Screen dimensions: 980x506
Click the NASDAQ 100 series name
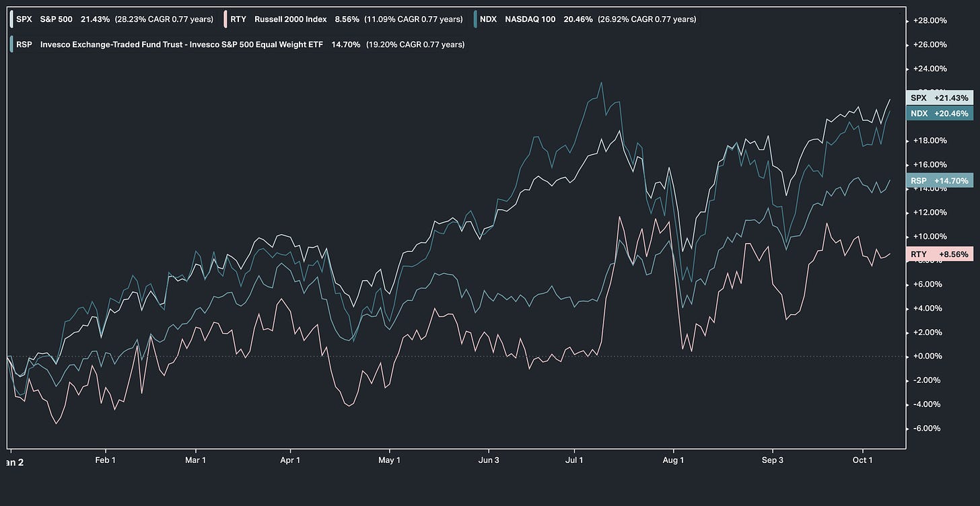[530, 20]
